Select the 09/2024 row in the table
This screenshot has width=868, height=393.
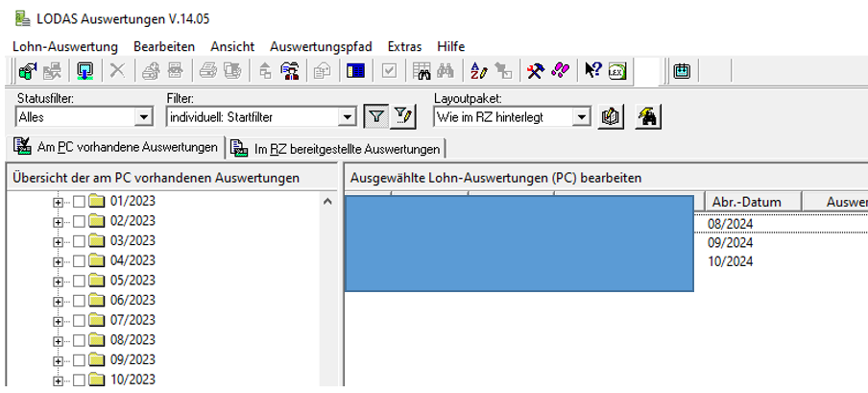coord(731,243)
